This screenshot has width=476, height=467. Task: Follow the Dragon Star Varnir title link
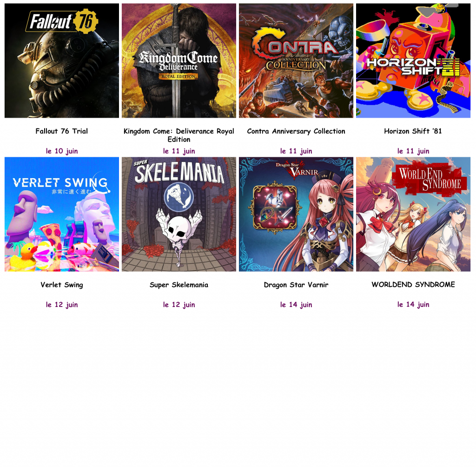click(296, 285)
